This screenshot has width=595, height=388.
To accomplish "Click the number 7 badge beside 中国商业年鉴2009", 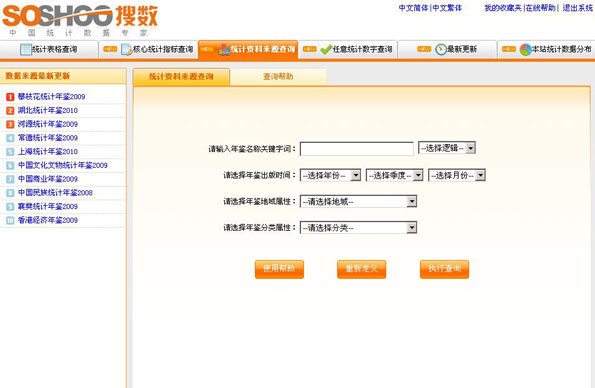I will pyautogui.click(x=10, y=179).
